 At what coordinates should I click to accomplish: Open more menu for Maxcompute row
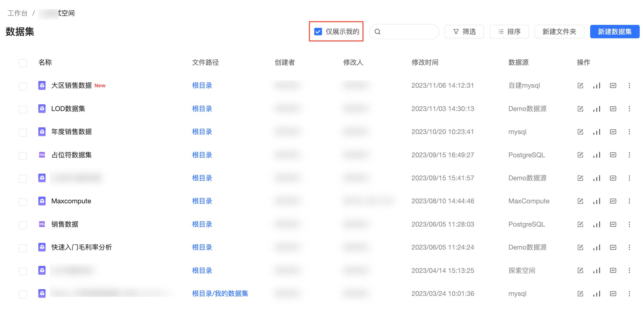[629, 201]
